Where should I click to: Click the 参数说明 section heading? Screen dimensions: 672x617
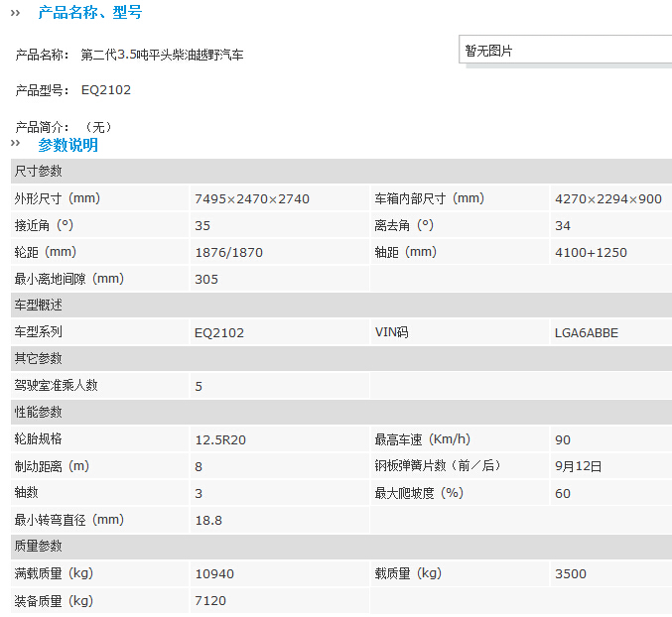[68, 145]
